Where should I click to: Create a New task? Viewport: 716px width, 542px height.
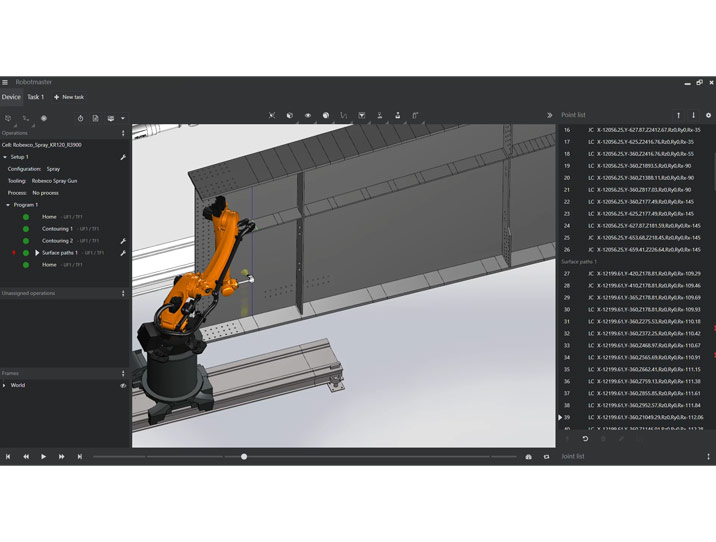click(69, 97)
